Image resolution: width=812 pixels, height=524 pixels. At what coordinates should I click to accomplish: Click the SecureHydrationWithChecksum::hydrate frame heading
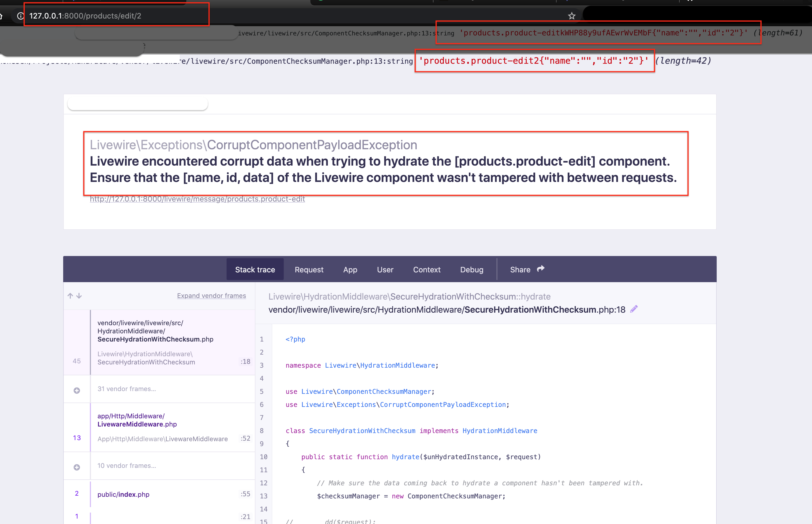tap(409, 297)
